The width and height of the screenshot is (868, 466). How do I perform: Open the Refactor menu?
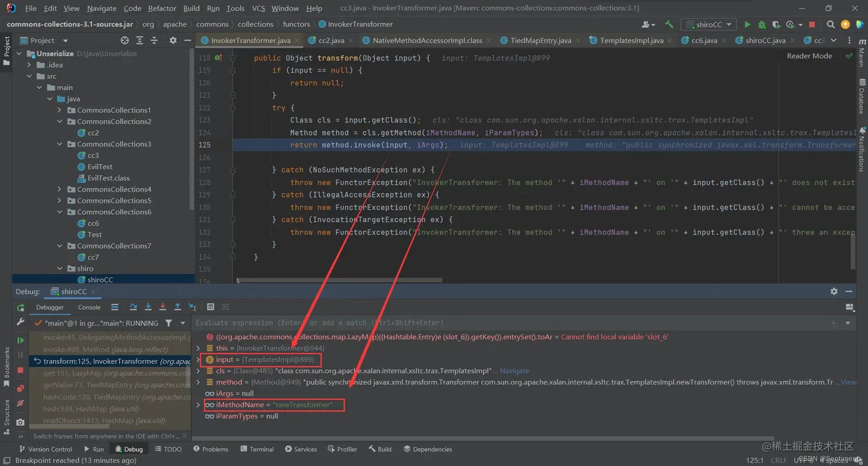(x=162, y=8)
